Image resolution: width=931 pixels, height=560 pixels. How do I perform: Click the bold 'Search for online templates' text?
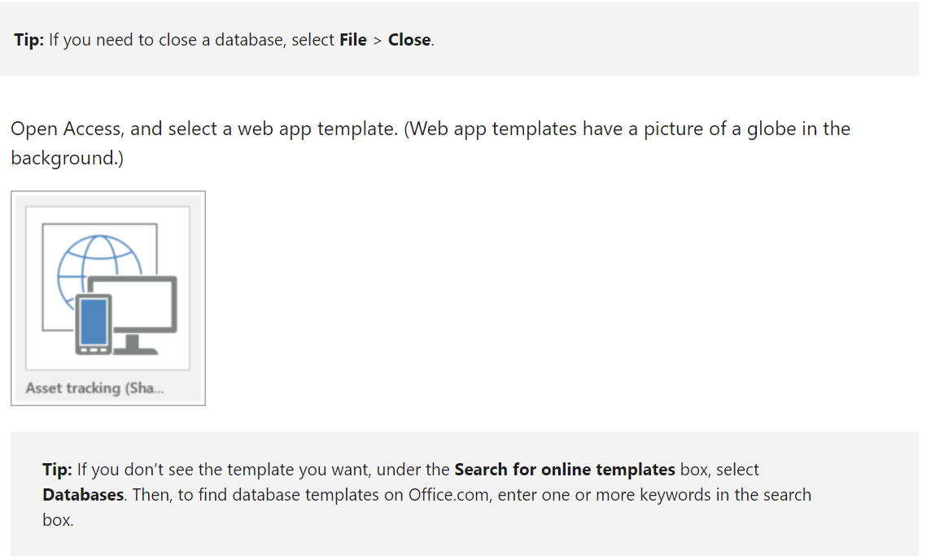[565, 470]
